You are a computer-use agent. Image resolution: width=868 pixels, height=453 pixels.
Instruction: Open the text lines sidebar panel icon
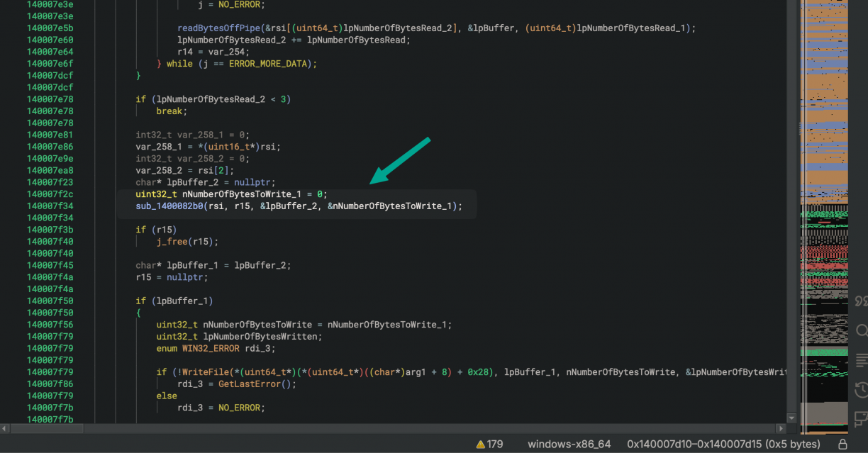tap(861, 359)
